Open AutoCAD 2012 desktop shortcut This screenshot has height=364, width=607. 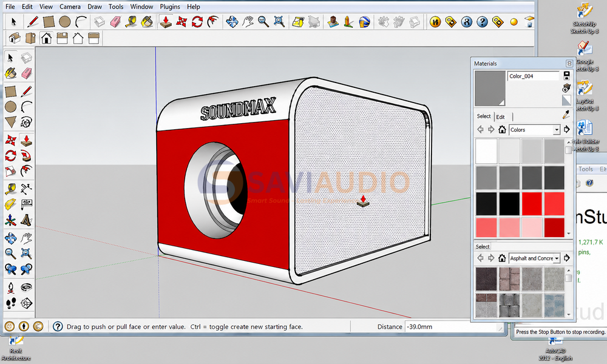[x=555, y=349]
